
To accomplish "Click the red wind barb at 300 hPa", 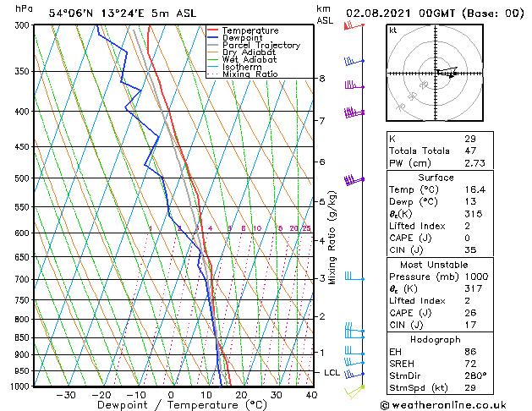I will (354, 26).
